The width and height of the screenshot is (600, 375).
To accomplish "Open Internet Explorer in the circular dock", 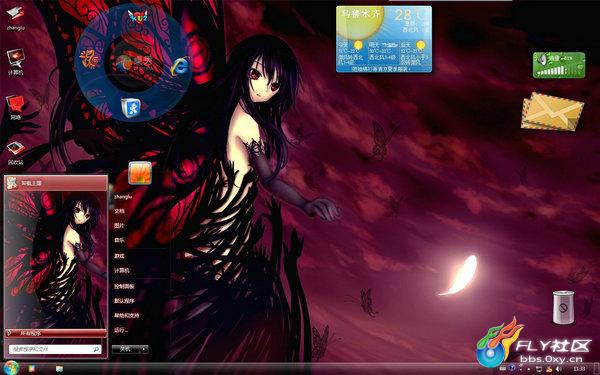I will pos(180,66).
